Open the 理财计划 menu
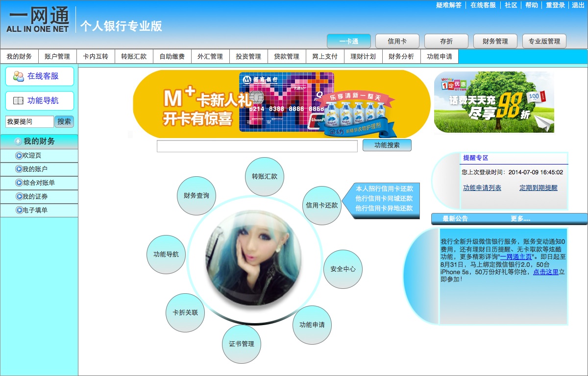588x376 pixels. click(363, 56)
